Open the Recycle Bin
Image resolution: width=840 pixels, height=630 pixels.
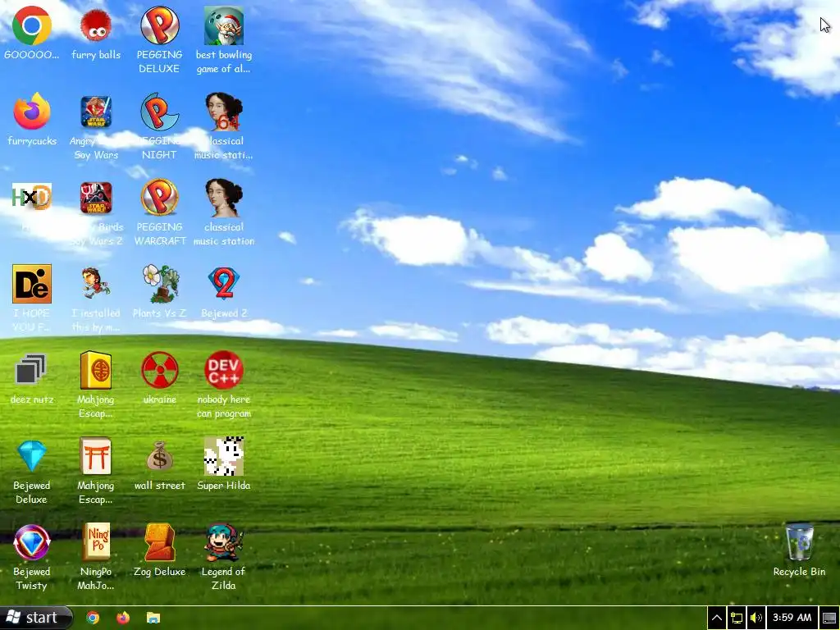coord(799,542)
